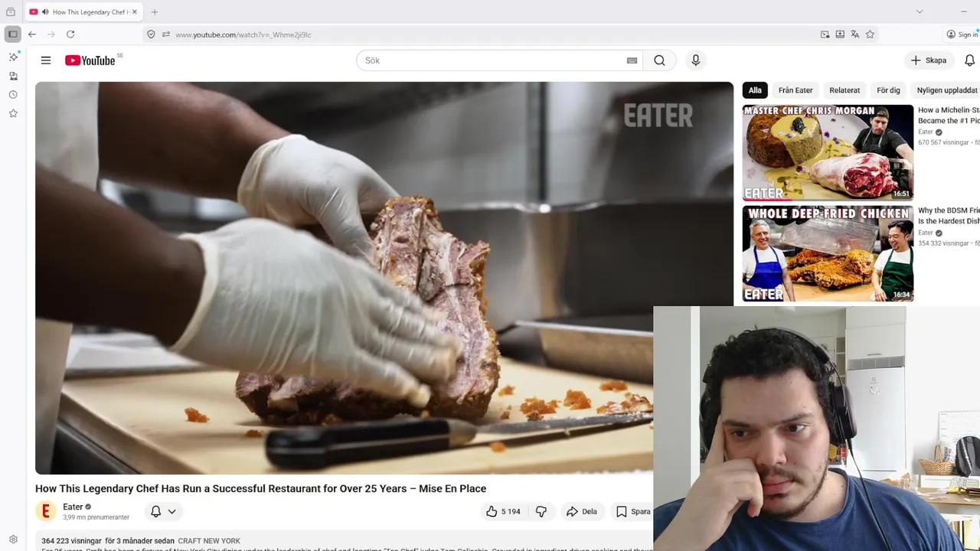The image size is (980, 551).
Task: Open site permissions icon in address bar
Action: [165, 34]
